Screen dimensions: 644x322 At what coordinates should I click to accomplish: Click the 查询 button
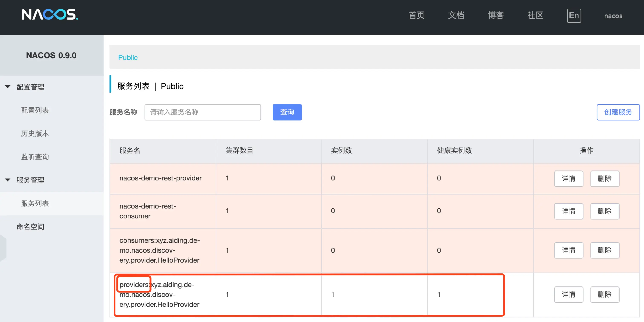[287, 112]
